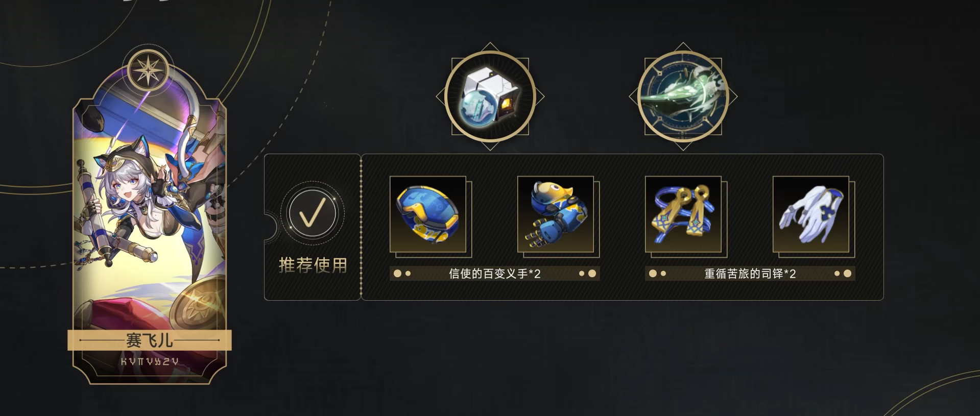Screen dimensions: 980x416
Task: Click the 信使的百变义手*2 set label
Action: pos(494,274)
